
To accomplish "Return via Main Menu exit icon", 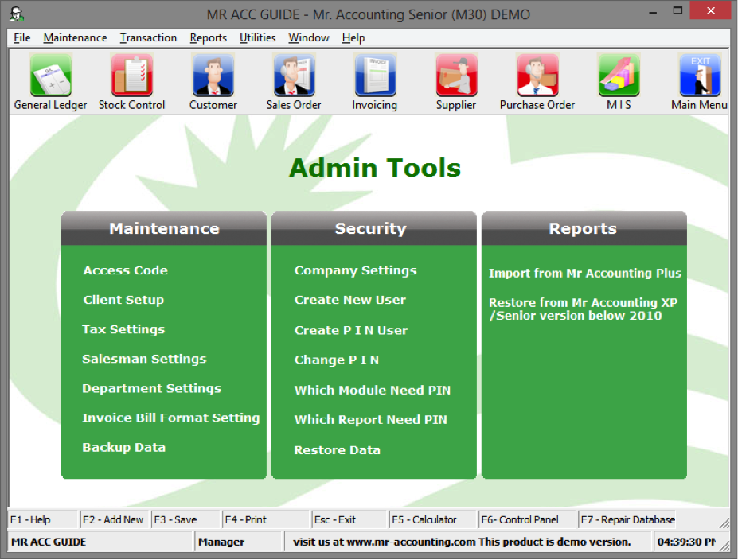I will pyautogui.click(x=700, y=76).
